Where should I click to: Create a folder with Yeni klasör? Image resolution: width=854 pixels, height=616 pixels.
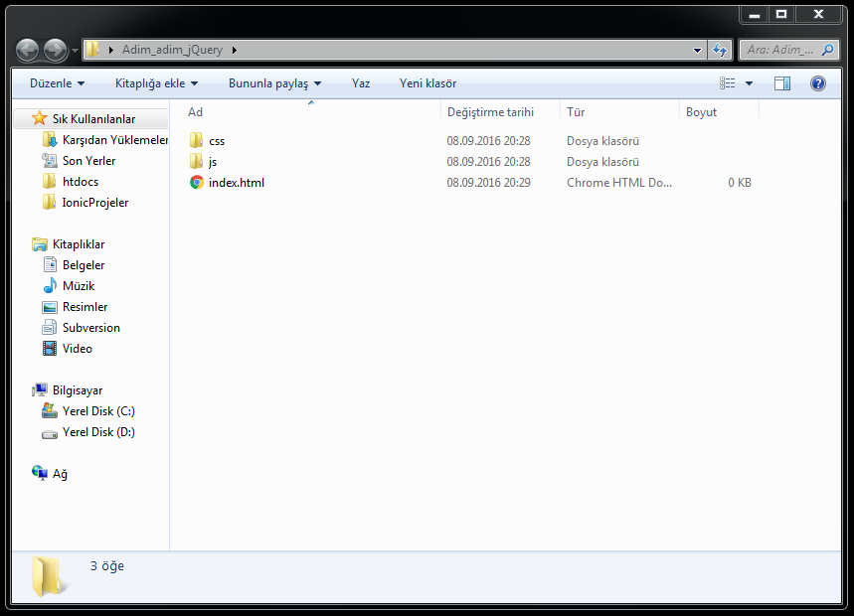427,83
